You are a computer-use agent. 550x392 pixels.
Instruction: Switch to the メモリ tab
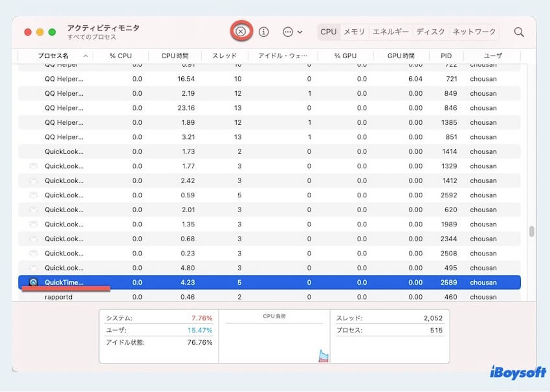pos(354,32)
